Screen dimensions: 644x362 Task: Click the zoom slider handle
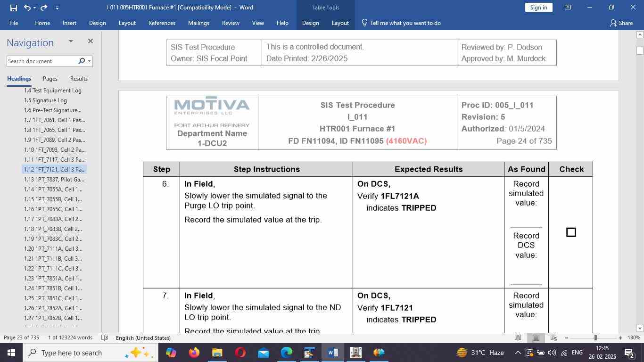pos(595,337)
